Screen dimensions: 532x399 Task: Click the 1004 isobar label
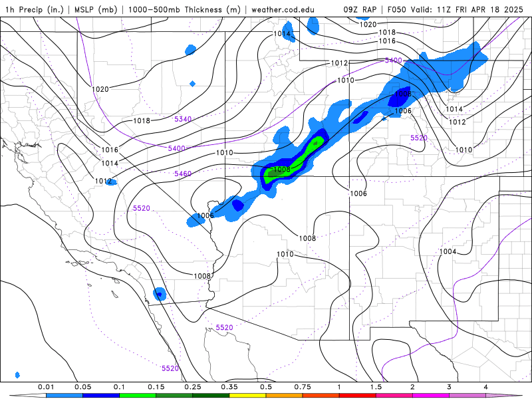coord(448,251)
